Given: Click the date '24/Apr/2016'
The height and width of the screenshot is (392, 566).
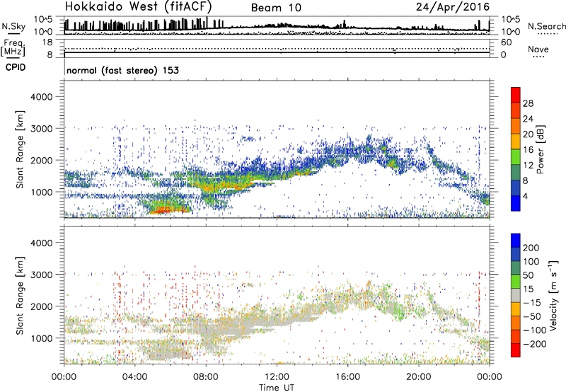Looking at the screenshot, I should tap(453, 7).
